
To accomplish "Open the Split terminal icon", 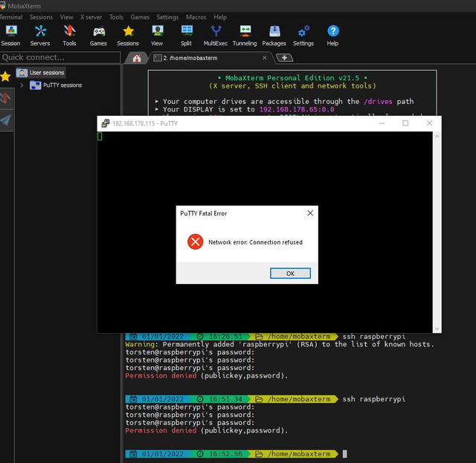I will 187,36.
